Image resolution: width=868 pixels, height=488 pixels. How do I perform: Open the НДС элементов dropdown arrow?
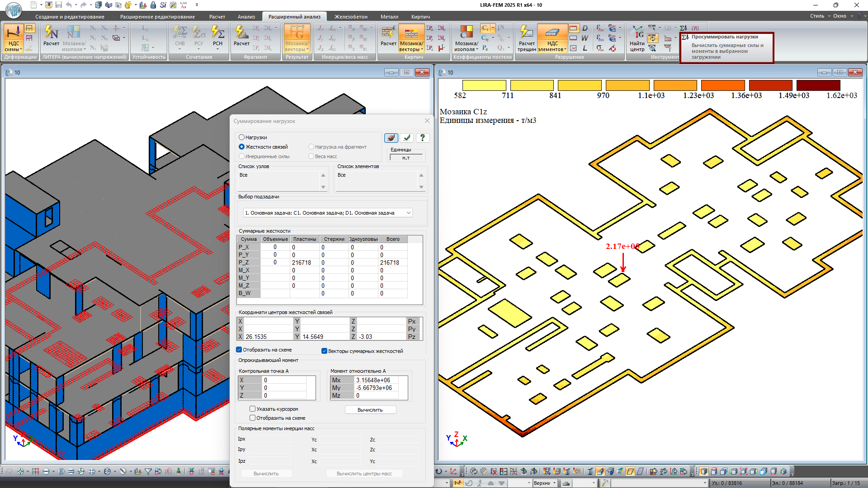[565, 50]
